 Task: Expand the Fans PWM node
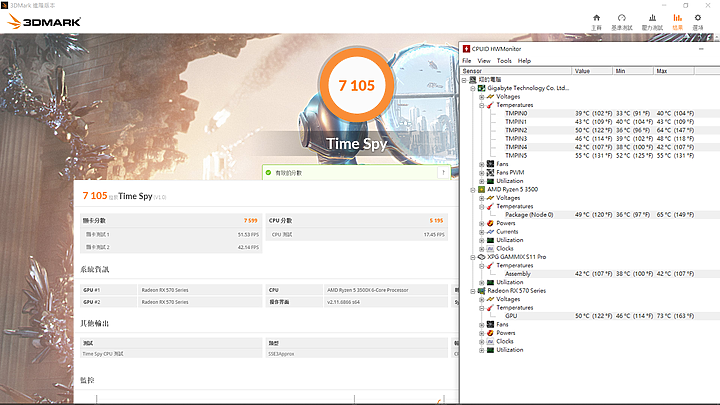tap(482, 173)
